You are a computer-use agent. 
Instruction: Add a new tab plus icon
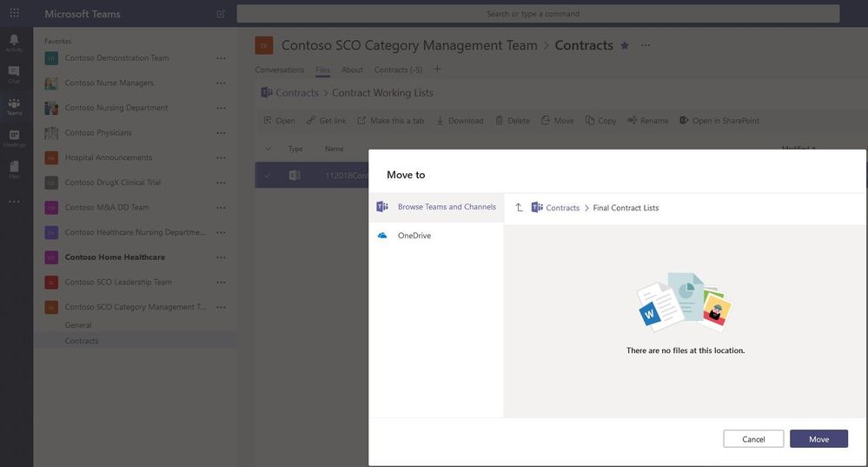tap(437, 70)
